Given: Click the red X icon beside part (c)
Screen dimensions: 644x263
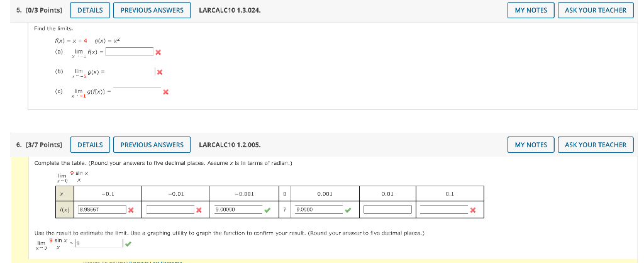Looking at the screenshot, I should coord(165,92).
